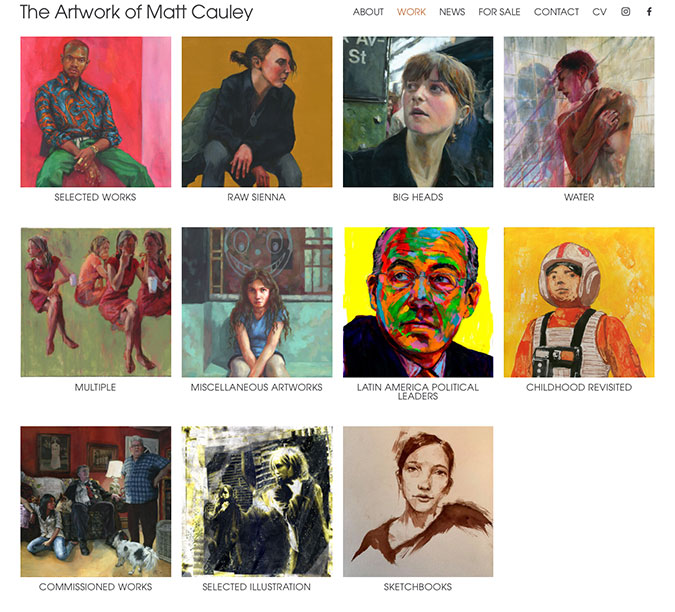Go to the About page
The image size is (675, 612).
point(368,12)
